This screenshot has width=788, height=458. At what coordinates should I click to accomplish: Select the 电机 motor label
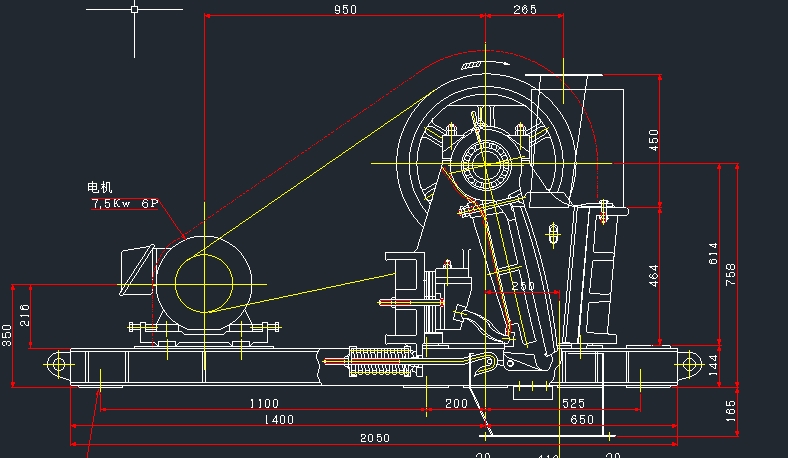(x=100, y=188)
